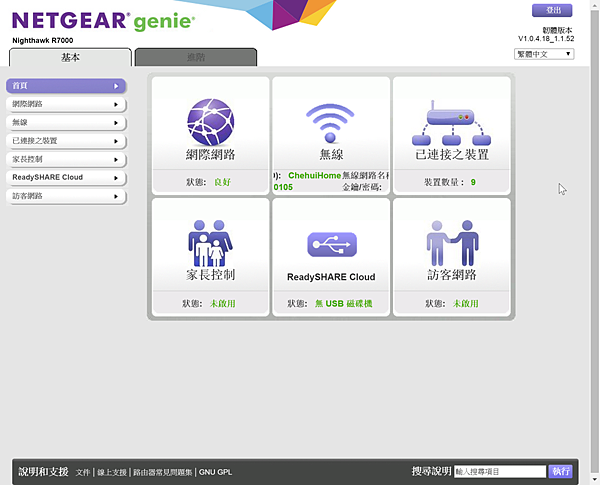Click the 執行 search button

tap(560, 471)
